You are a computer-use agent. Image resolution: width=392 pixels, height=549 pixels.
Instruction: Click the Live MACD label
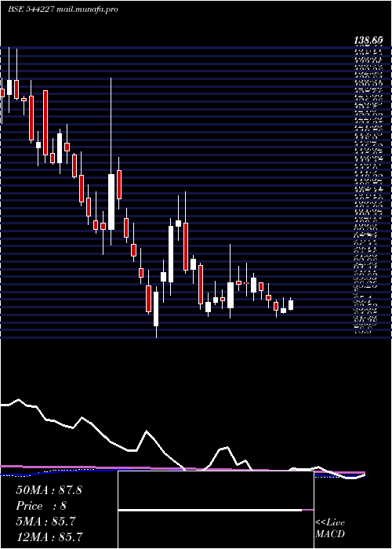(x=330, y=529)
